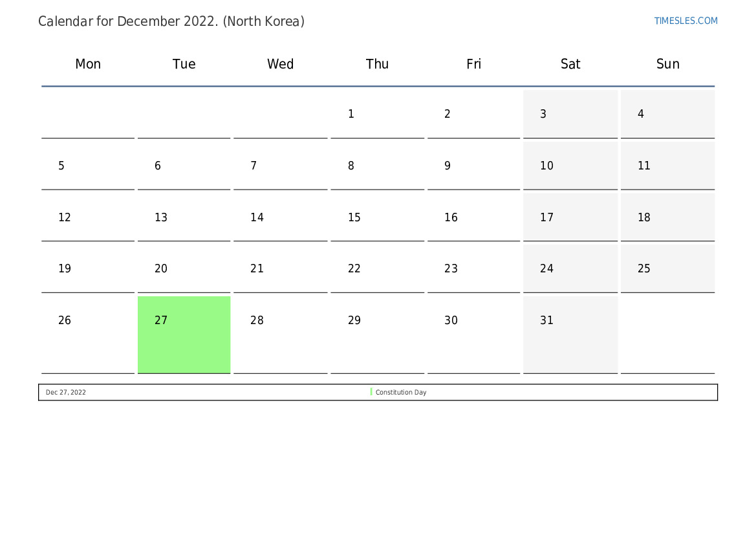Select date 20
756x535 pixels.
coord(184,268)
